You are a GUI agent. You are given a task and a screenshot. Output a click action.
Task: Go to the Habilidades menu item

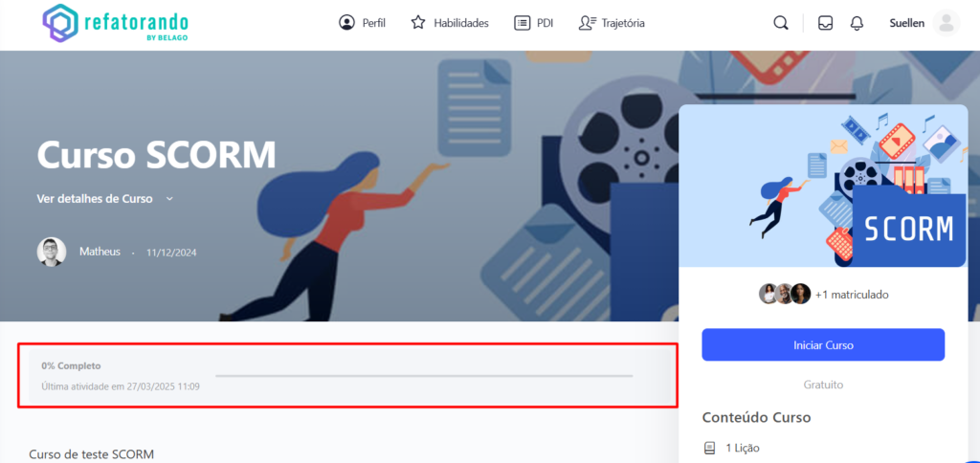pyautogui.click(x=460, y=23)
